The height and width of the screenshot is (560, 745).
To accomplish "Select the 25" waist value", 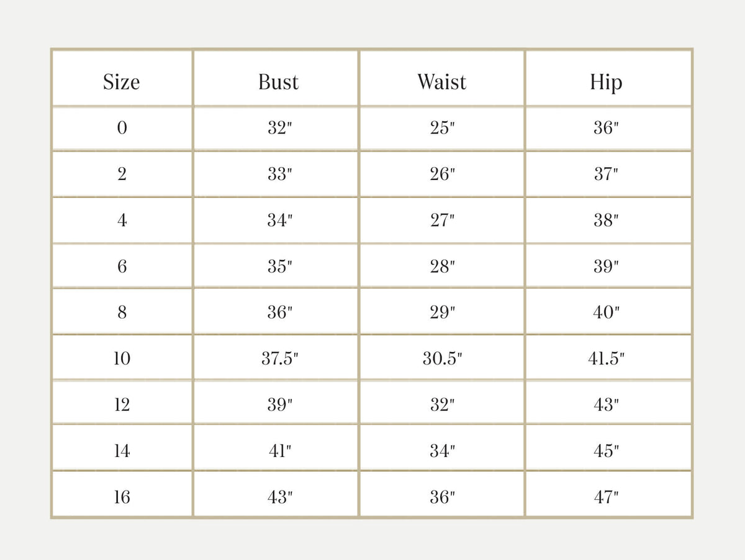I will (x=442, y=129).
